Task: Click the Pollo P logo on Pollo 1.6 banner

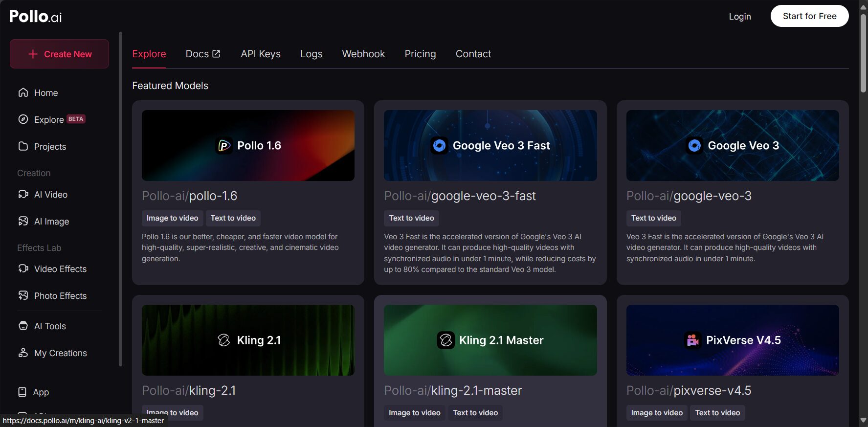Action: pos(224,145)
